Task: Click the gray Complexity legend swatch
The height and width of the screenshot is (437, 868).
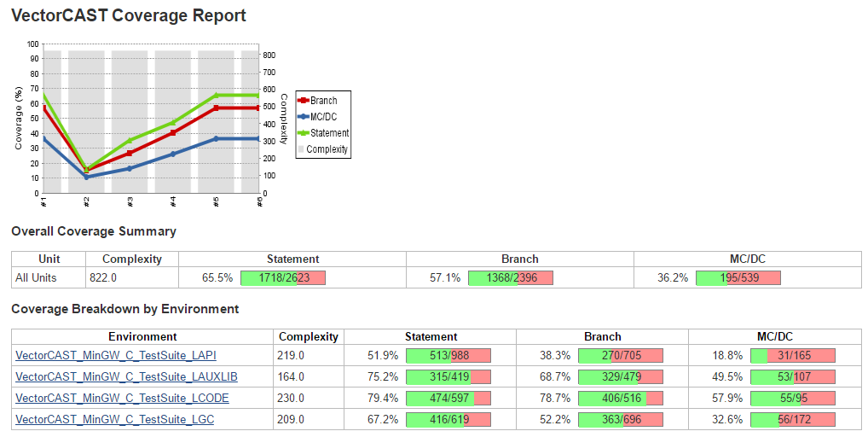Action: [301, 149]
